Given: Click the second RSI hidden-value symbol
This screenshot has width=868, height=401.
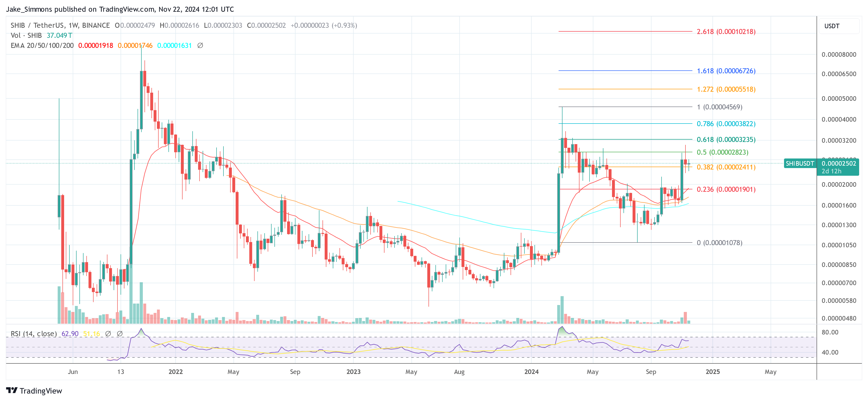Looking at the screenshot, I should [x=120, y=333].
